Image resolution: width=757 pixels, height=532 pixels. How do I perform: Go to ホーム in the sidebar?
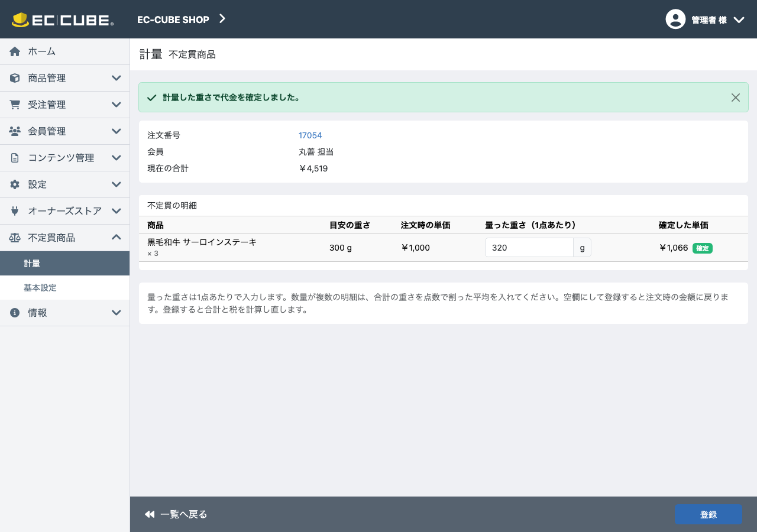[64, 51]
